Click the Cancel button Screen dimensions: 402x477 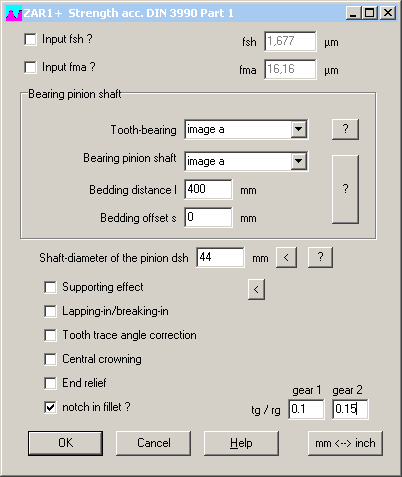point(154,443)
